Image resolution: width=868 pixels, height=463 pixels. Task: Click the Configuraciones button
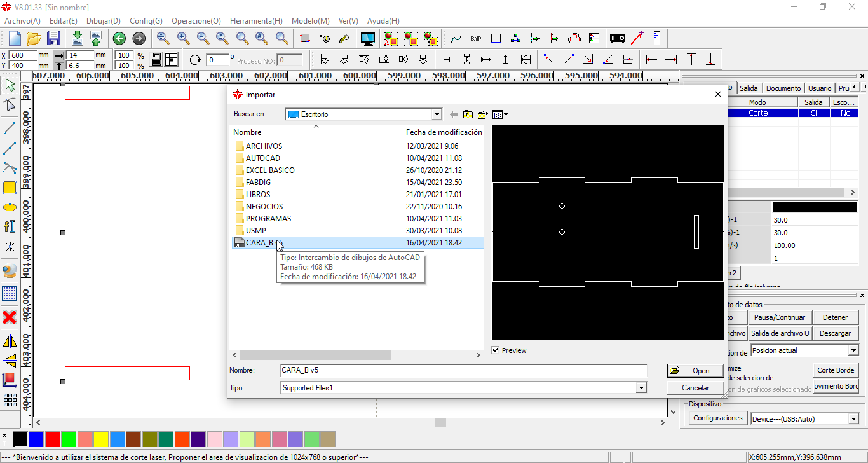tap(718, 418)
